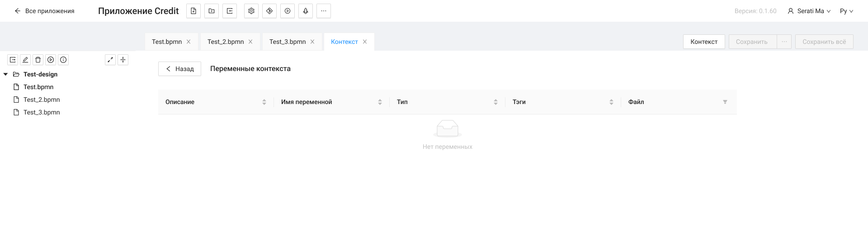Toggle sort on Имя переменной column
The image size is (868, 228).
[x=380, y=102]
